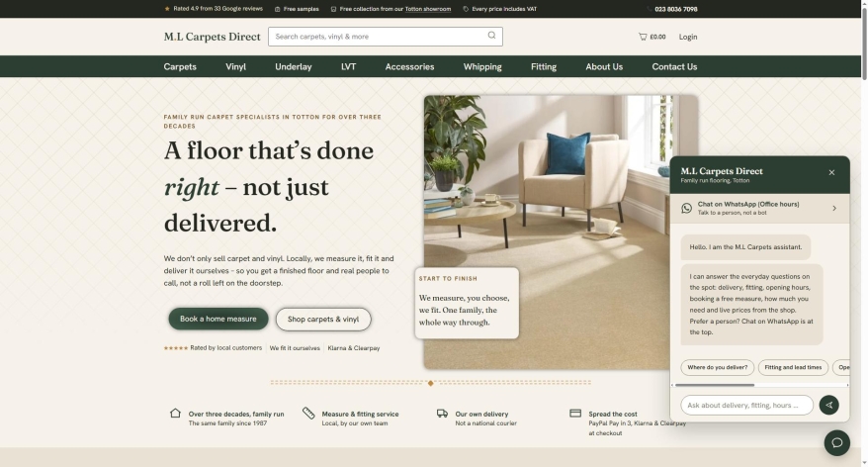Screen dimensions: 868x467
Task: Click the VAT price tag icon
Action: click(x=466, y=9)
